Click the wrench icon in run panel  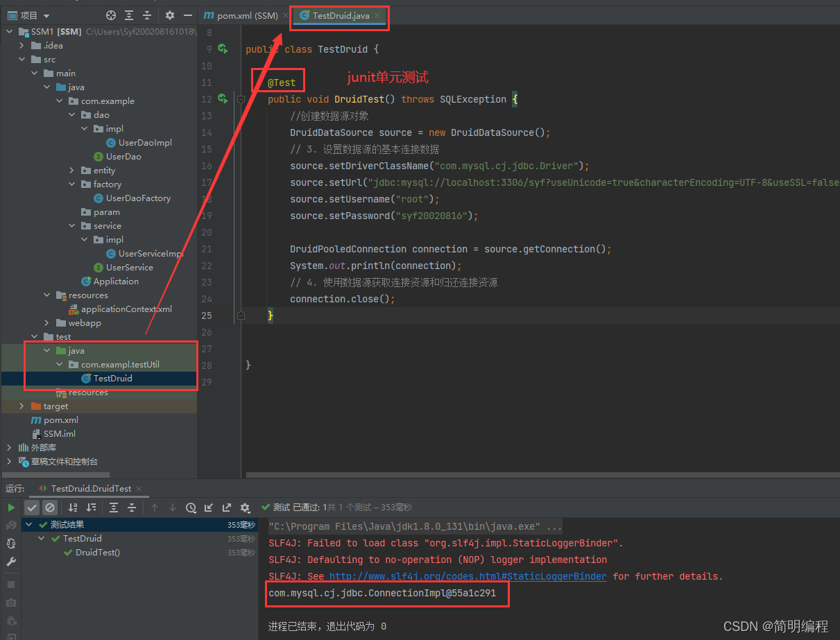(11, 562)
